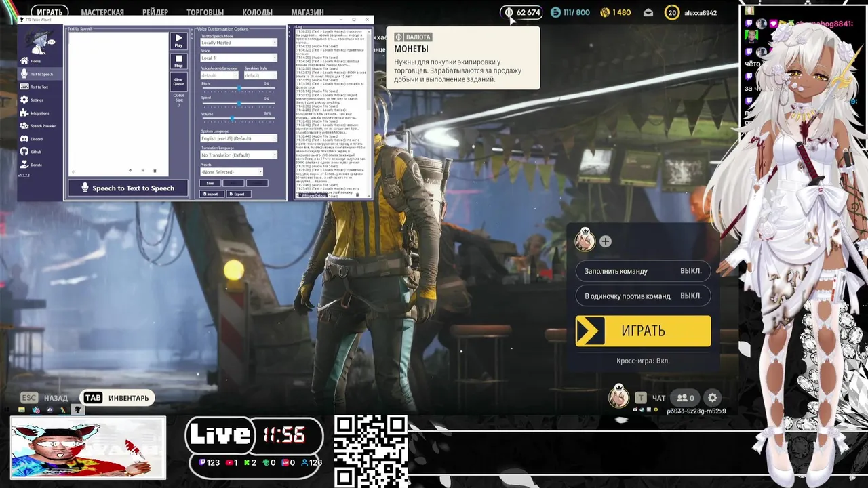
Task: Click up arrow under TTS text box
Action: pos(130,171)
